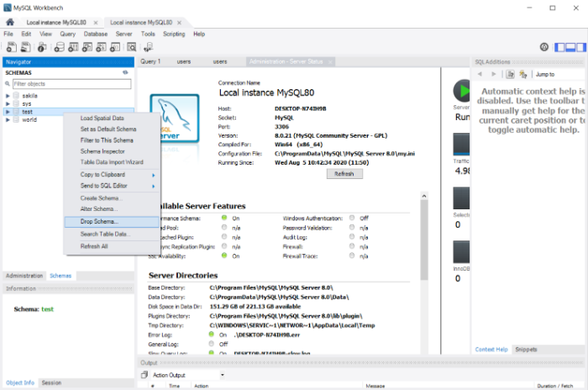Open the Server menu

pos(123,34)
